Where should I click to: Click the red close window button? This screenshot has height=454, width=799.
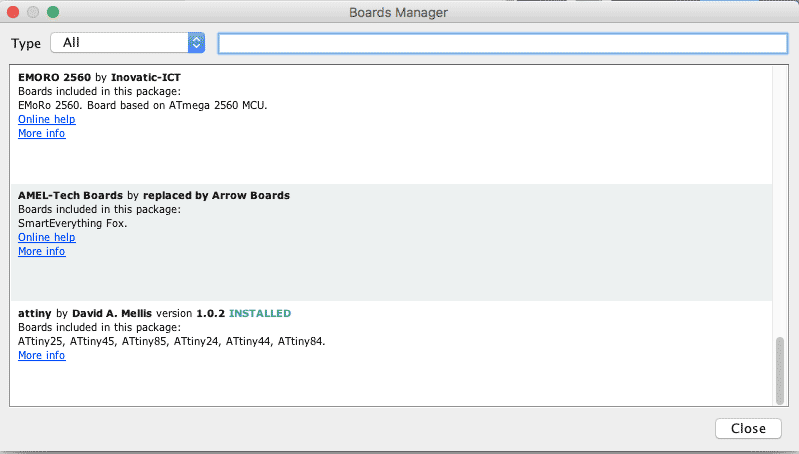[15, 13]
